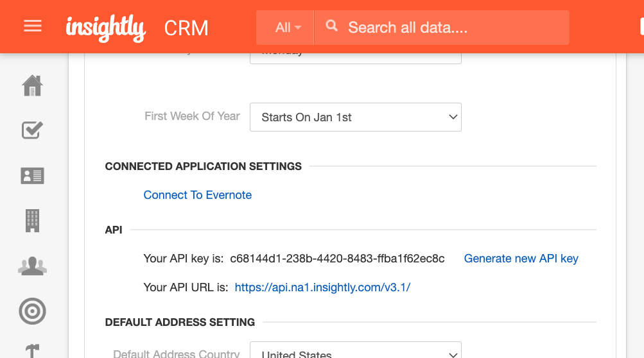Screen dimensions: 644x358
Task: Click the Insightly logo
Action: [106, 28]
